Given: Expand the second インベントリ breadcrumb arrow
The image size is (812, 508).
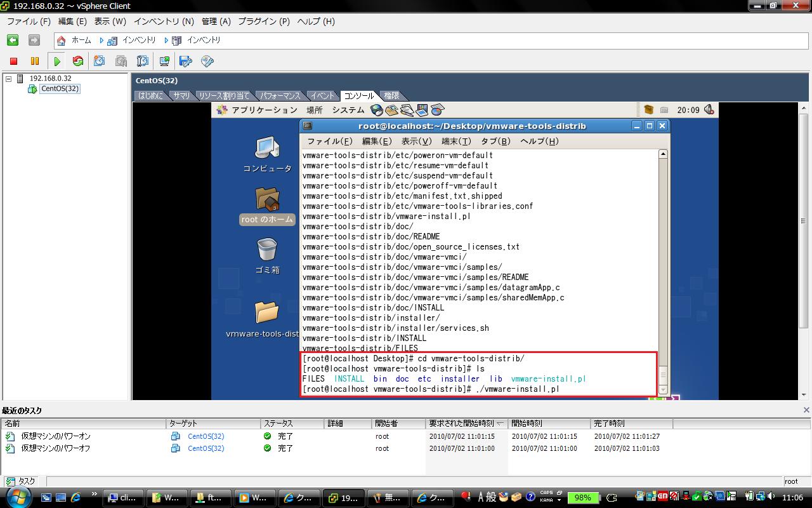Looking at the screenshot, I should tap(166, 40).
